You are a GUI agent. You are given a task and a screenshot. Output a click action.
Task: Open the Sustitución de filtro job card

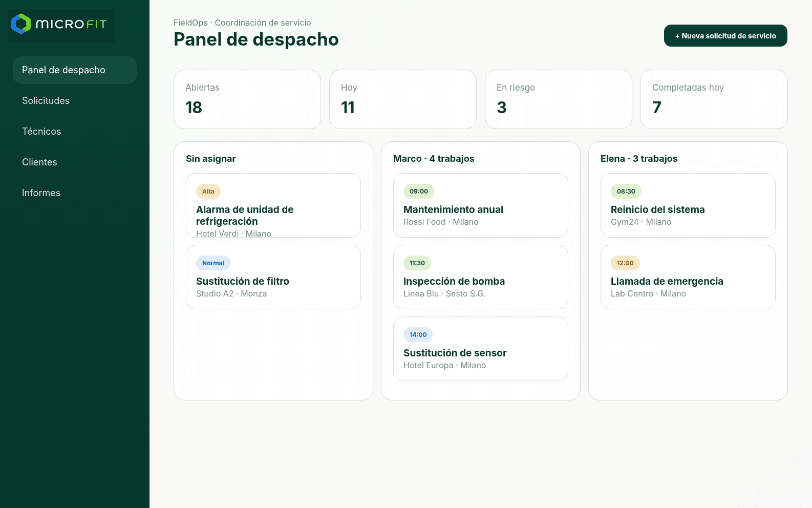[273, 277]
